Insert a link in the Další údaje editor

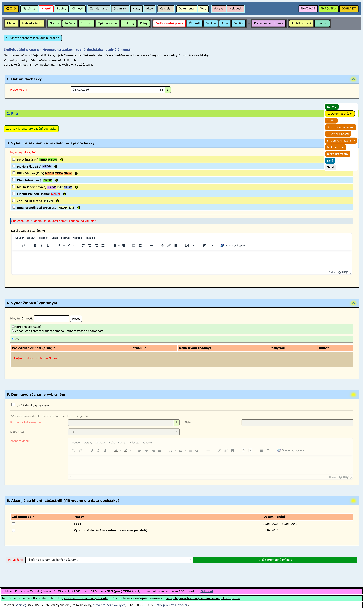click(162, 246)
